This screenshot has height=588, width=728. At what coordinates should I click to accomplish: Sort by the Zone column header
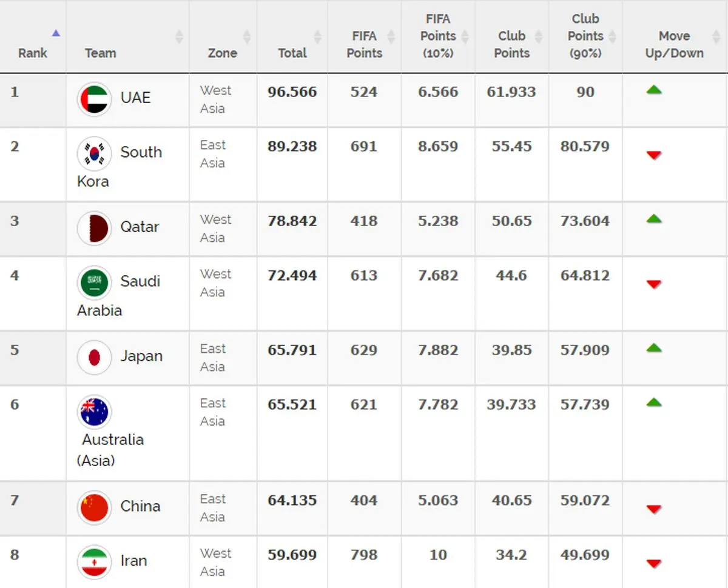coord(223,53)
